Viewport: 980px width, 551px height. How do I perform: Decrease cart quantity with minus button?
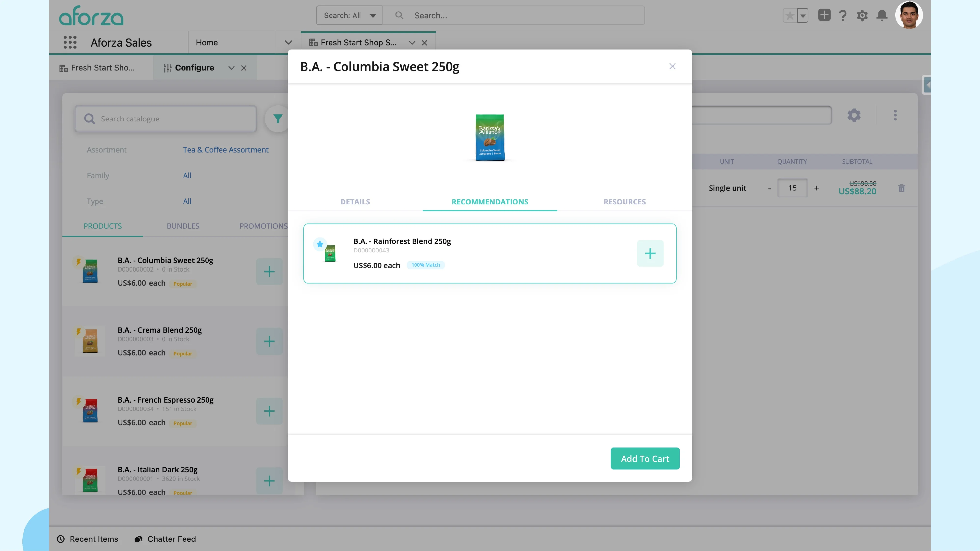[769, 188]
